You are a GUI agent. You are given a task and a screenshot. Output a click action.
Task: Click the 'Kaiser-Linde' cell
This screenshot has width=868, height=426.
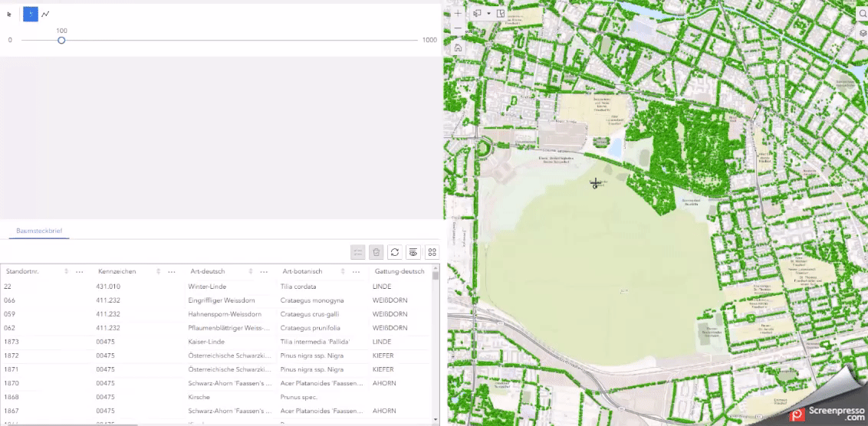click(204, 342)
